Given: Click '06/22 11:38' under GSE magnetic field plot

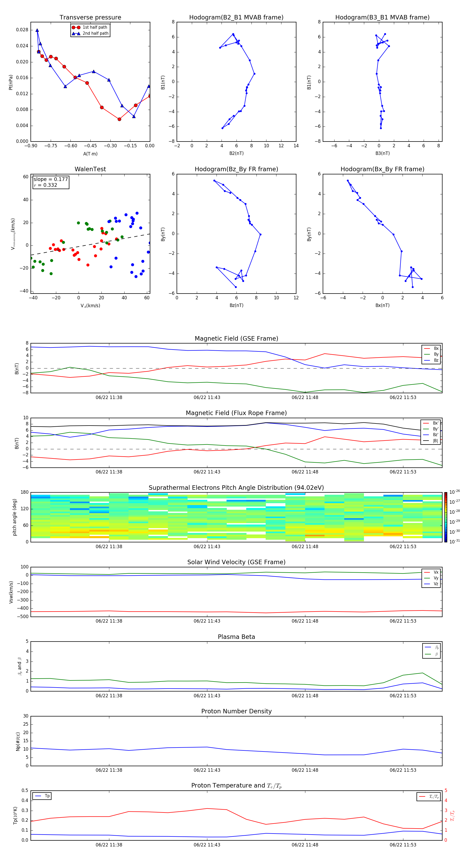Looking at the screenshot, I should point(109,398).
